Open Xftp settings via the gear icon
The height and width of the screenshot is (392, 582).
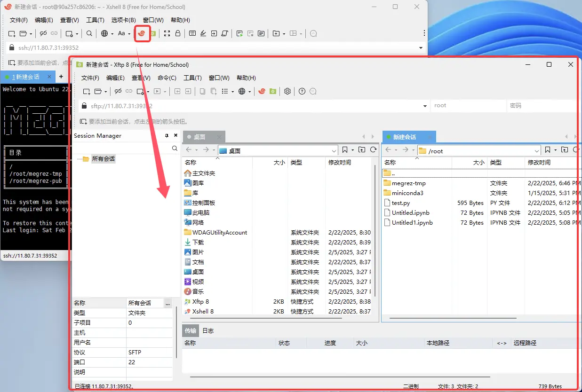tap(287, 91)
